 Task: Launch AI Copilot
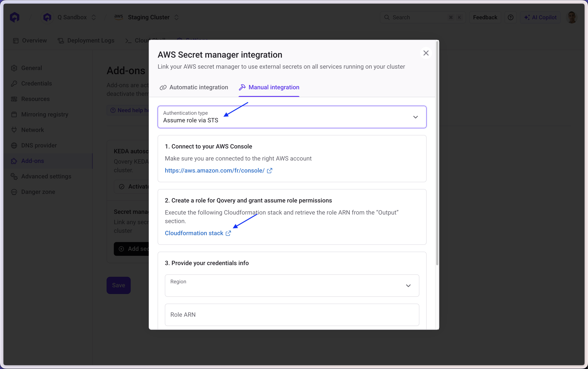tap(540, 17)
